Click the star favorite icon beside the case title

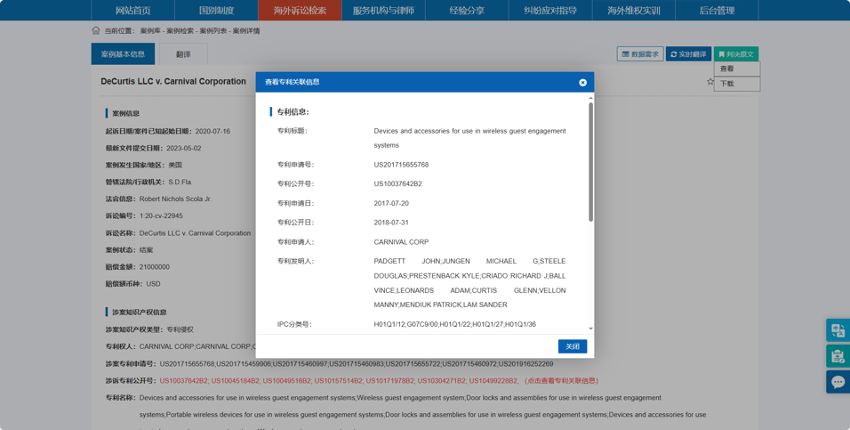pos(710,81)
